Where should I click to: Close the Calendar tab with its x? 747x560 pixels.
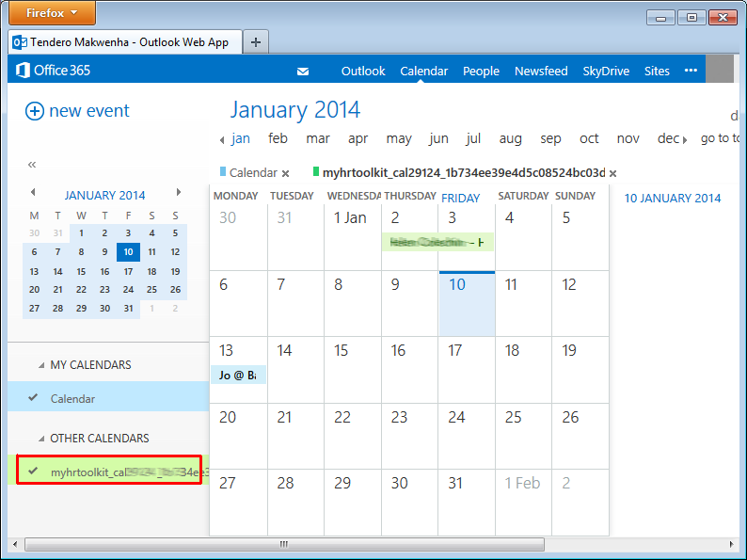pos(285,173)
